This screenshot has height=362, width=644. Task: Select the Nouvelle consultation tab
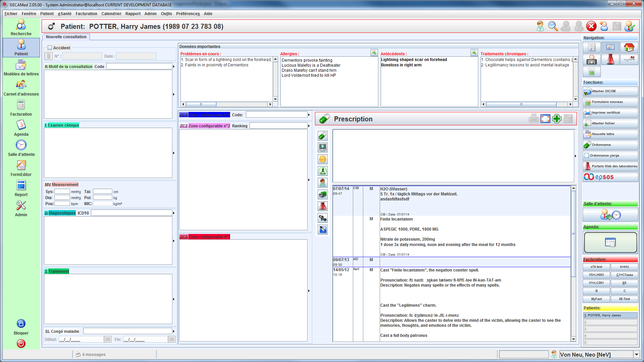point(66,37)
